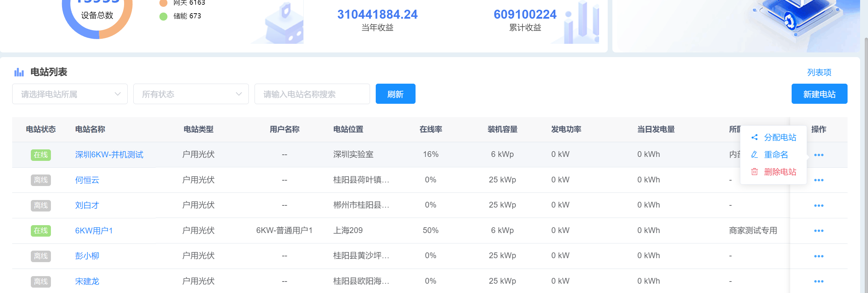Open more actions for 彭小柳 row
Image resolution: width=868 pixels, height=293 pixels.
pyautogui.click(x=819, y=256)
